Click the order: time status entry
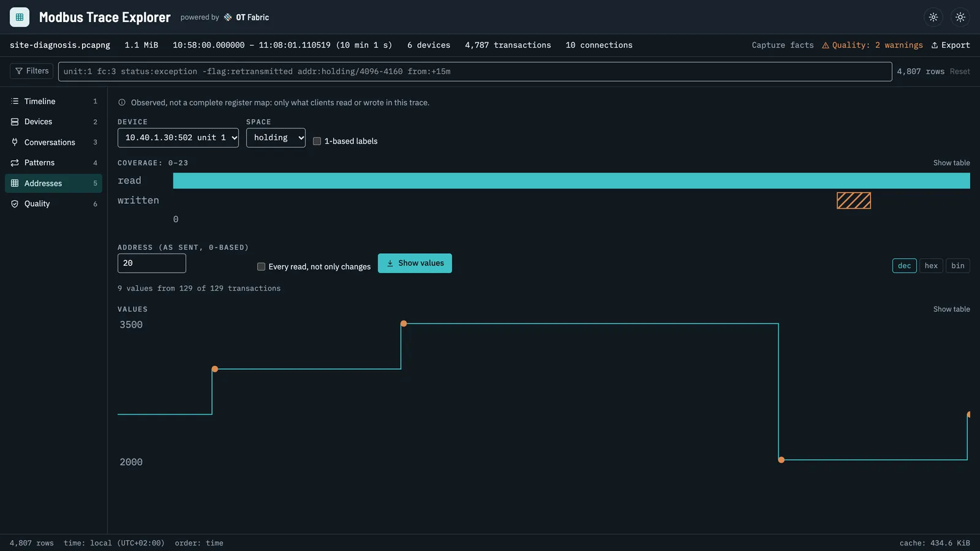The height and width of the screenshot is (551, 980). click(199, 543)
